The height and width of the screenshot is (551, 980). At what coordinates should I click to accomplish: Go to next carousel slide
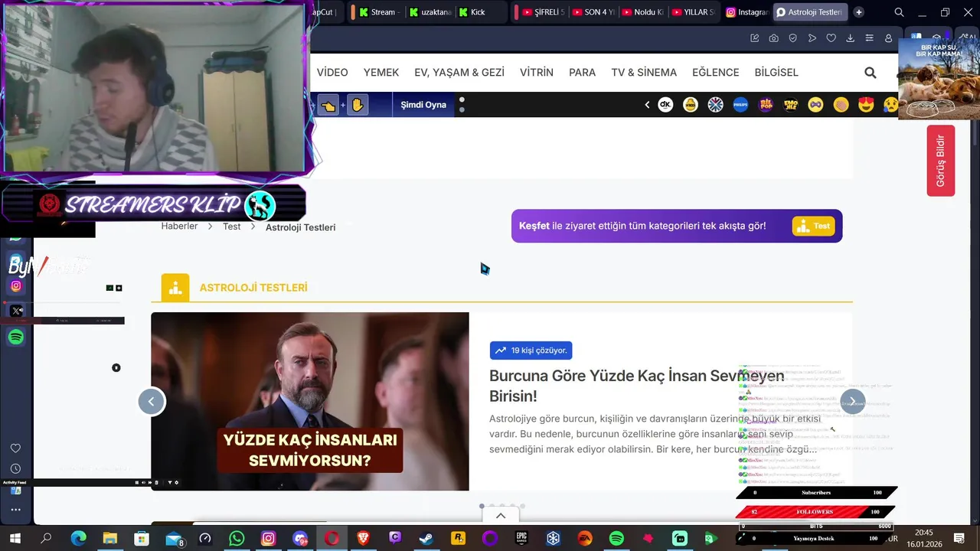coord(852,402)
